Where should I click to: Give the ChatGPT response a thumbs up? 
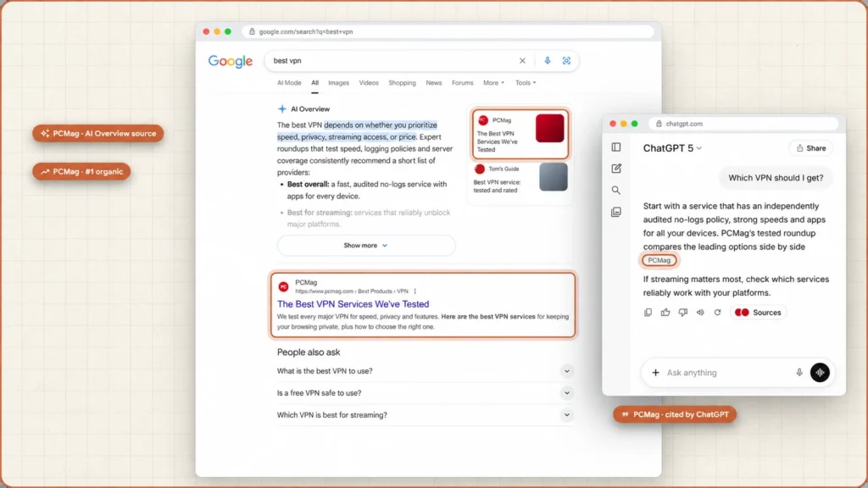[x=665, y=313]
